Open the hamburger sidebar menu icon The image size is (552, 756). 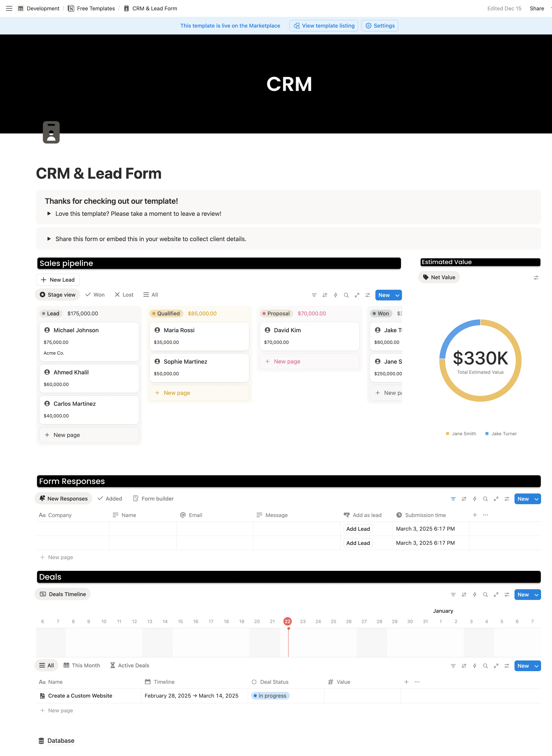(9, 8)
